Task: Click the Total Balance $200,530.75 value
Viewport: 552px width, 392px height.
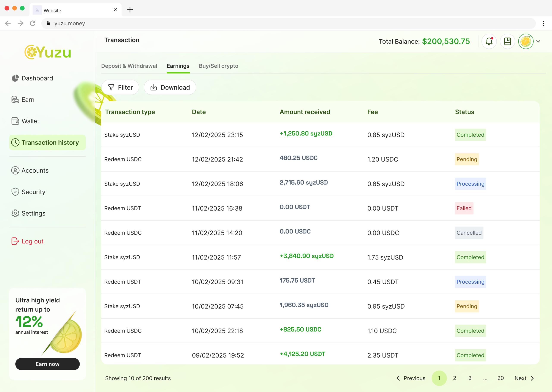Action: pyautogui.click(x=446, y=41)
